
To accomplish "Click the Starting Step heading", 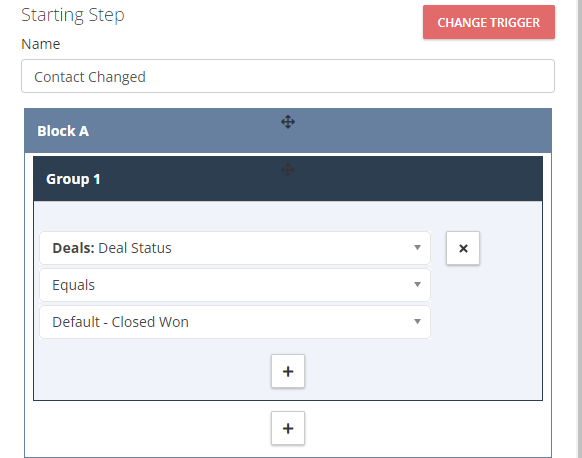I will click(73, 16).
